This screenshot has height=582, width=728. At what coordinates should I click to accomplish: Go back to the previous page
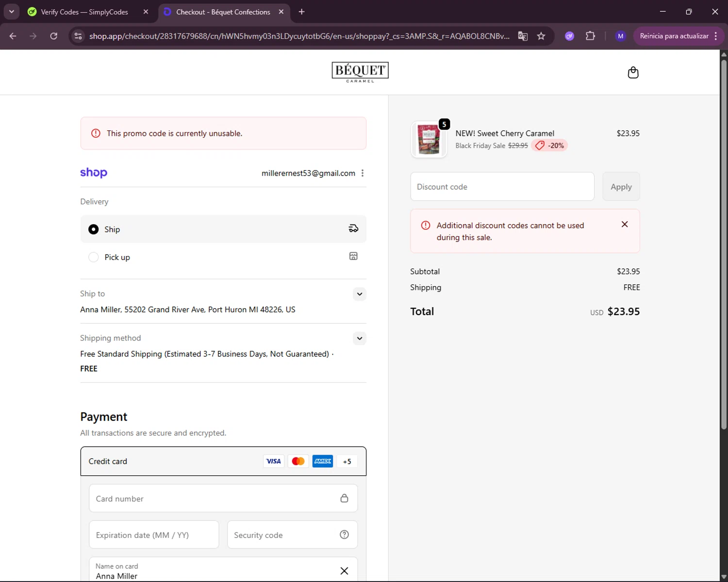point(13,36)
